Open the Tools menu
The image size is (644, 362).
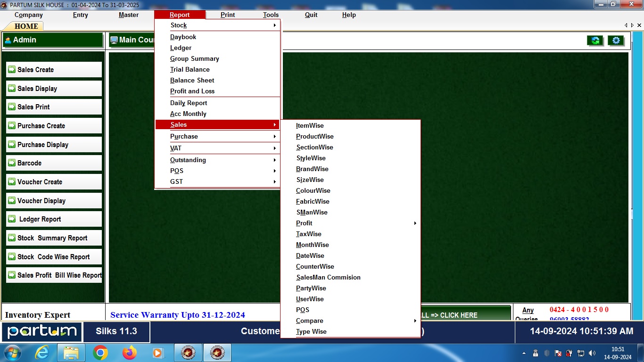[271, 15]
